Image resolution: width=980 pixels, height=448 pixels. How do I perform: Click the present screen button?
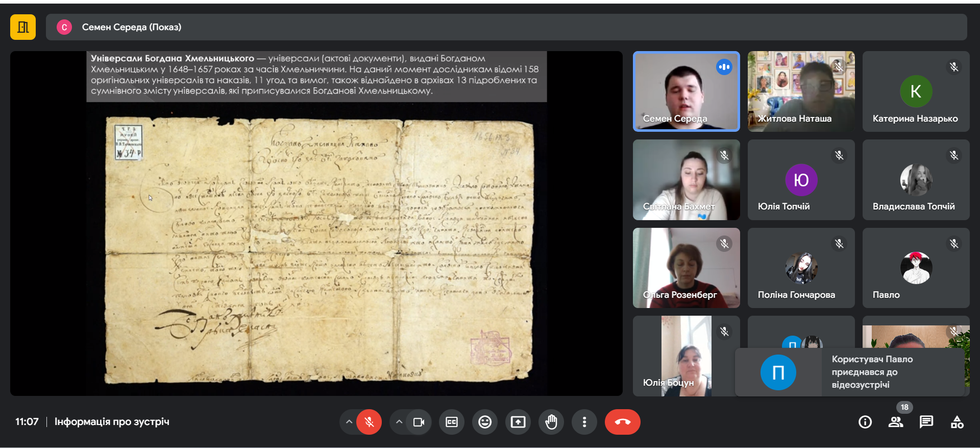[x=518, y=422]
